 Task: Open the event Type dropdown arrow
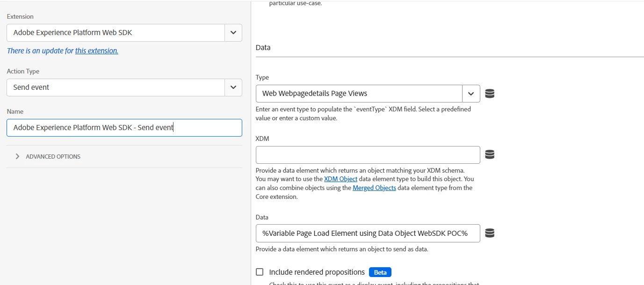[471, 94]
